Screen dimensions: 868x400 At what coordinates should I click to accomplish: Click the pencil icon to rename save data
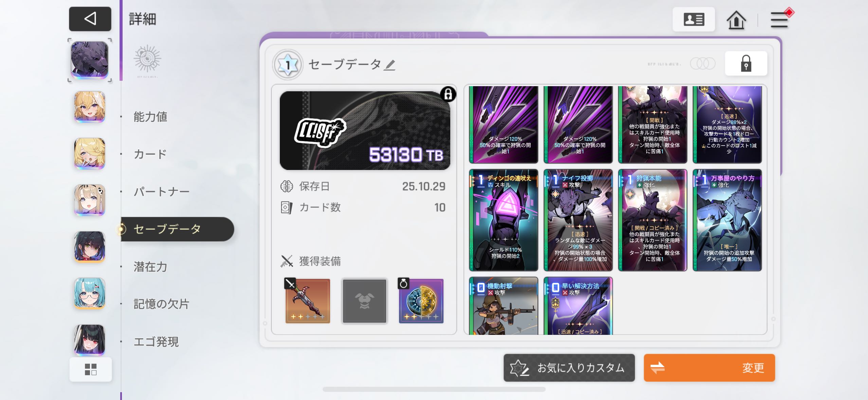click(x=390, y=64)
